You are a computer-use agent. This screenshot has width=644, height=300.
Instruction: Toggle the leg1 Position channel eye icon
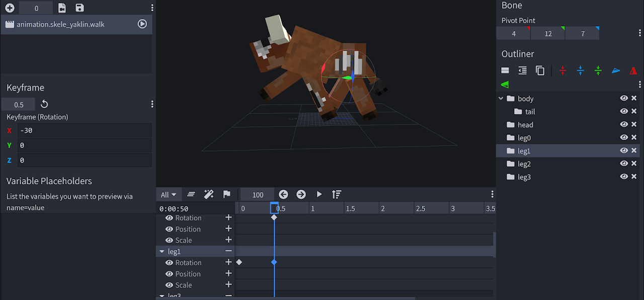click(x=169, y=274)
